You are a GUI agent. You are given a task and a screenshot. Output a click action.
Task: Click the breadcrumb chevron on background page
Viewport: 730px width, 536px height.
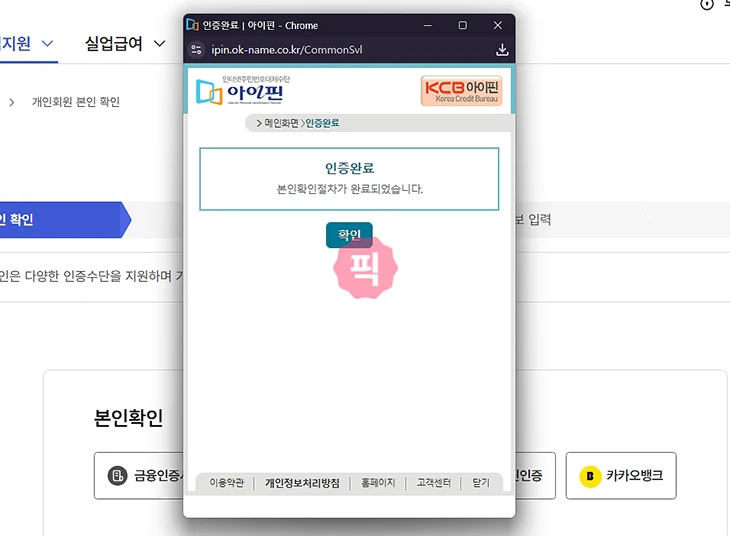[12, 102]
